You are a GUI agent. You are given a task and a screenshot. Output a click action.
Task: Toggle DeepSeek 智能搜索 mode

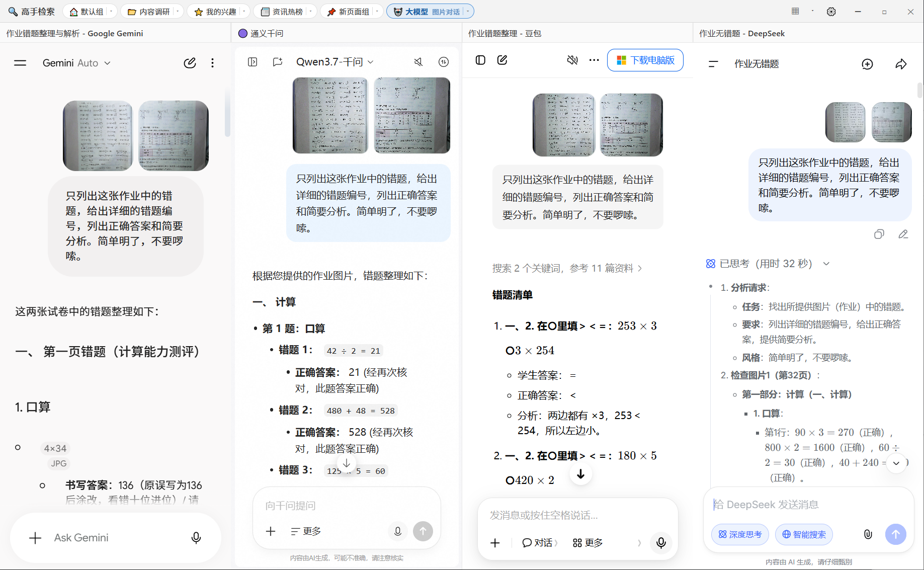click(x=804, y=534)
